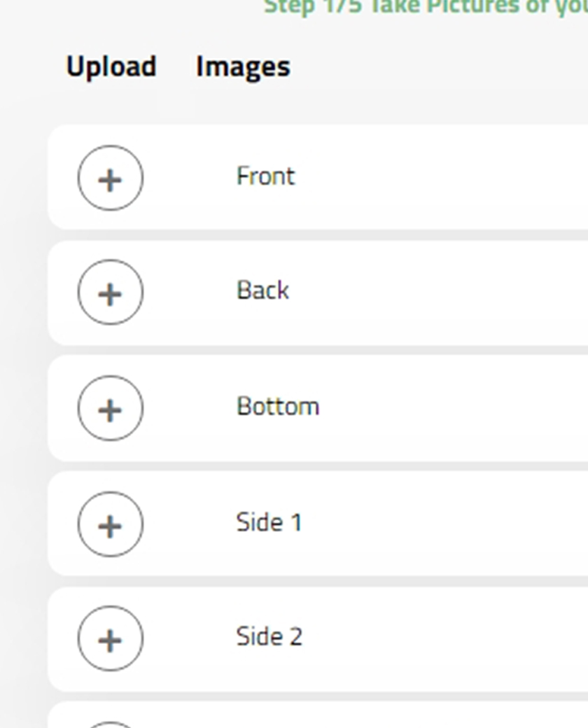This screenshot has width=588, height=728.
Task: Click the Upload Images heading
Action: coord(177,66)
